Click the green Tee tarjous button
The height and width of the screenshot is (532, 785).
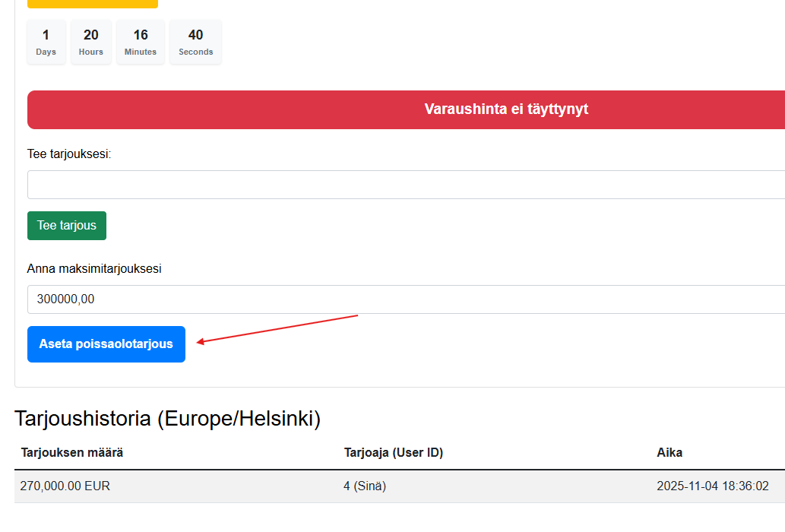[x=67, y=226]
